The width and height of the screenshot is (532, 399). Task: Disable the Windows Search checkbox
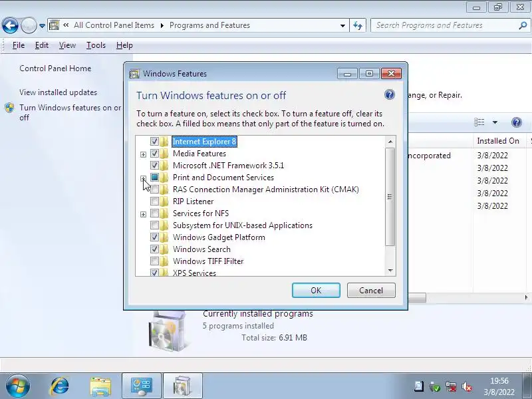click(x=154, y=249)
